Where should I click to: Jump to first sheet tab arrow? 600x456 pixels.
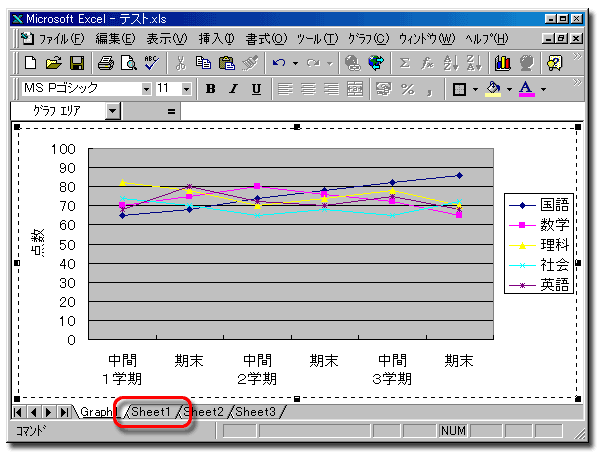(x=18, y=412)
